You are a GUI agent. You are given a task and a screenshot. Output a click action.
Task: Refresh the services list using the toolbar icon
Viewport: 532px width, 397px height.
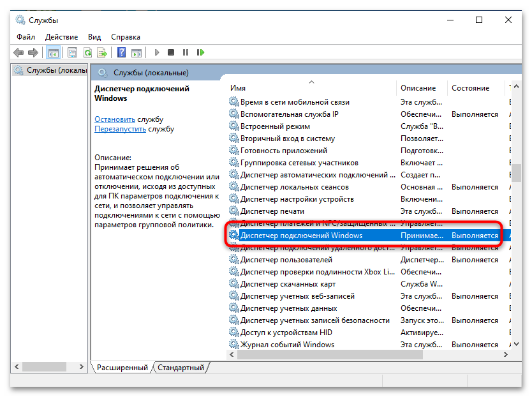pyautogui.click(x=87, y=52)
